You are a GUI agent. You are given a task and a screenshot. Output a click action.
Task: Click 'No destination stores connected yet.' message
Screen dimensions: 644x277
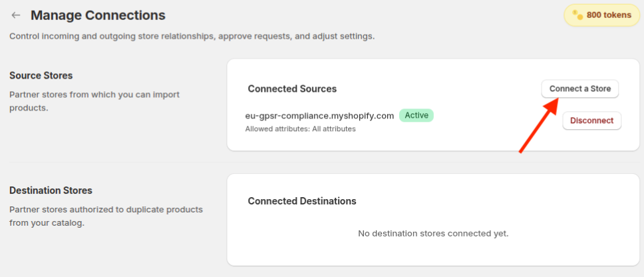(x=433, y=234)
